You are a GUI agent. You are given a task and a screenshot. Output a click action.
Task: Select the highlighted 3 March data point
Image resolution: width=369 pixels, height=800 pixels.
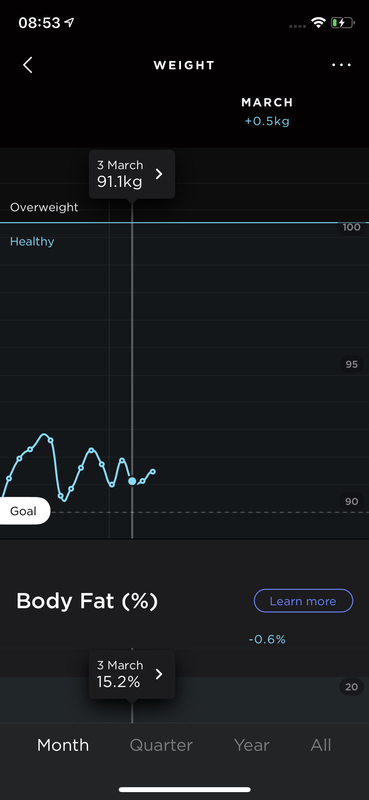[x=132, y=481]
